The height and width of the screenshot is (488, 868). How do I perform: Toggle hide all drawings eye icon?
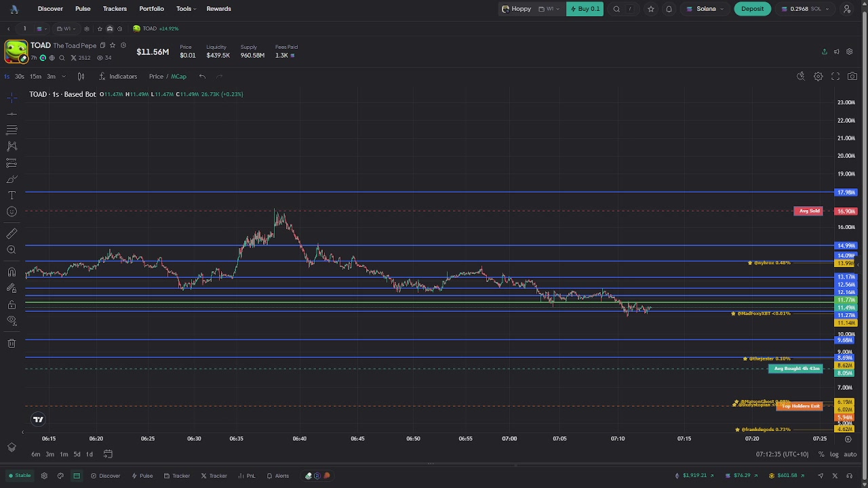[12, 321]
